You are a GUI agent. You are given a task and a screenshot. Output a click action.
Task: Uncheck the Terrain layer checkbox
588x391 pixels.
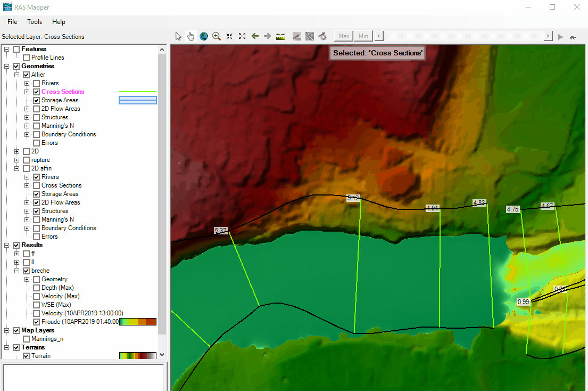coord(27,356)
